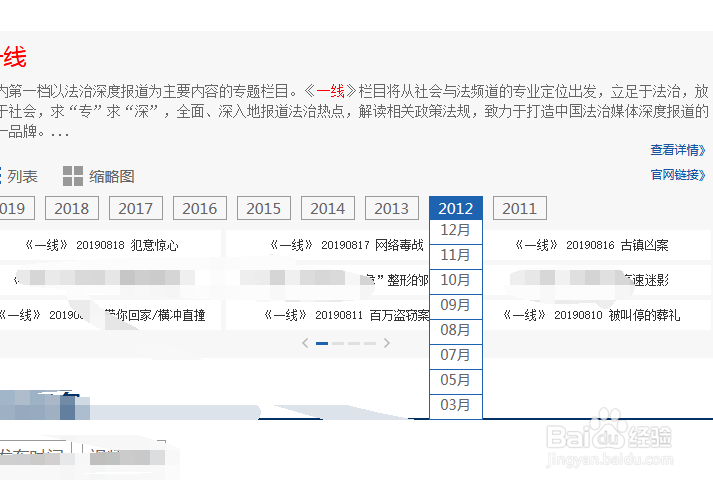The width and height of the screenshot is (713, 484).
Task: Select the 2016 year tab
Action: [x=200, y=208]
